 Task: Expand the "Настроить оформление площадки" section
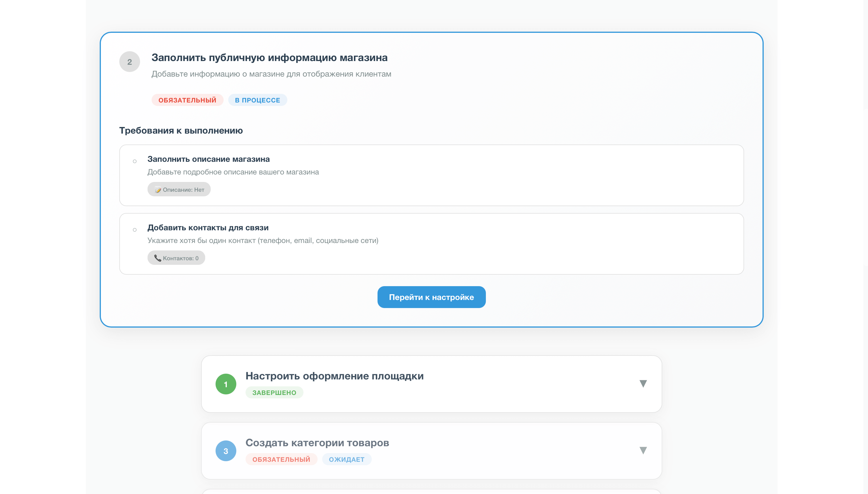point(643,384)
